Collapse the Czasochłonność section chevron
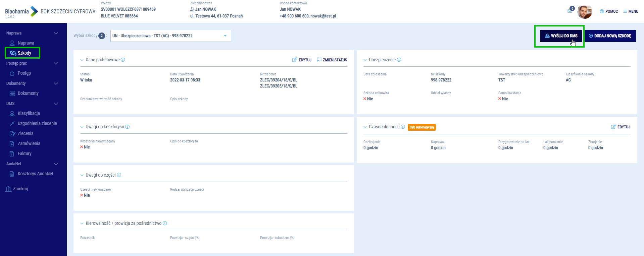Image resolution: width=644 pixels, height=256 pixels. pos(365,127)
